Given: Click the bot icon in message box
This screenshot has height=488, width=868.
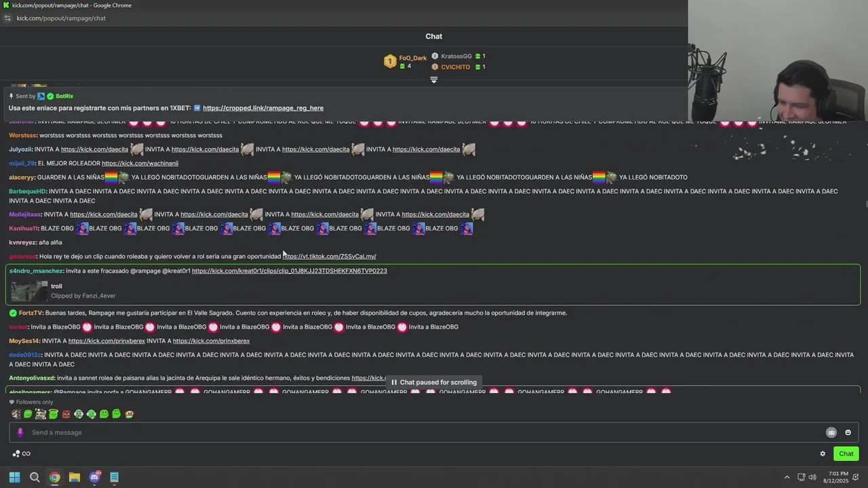Looking at the screenshot, I should click(831, 432).
